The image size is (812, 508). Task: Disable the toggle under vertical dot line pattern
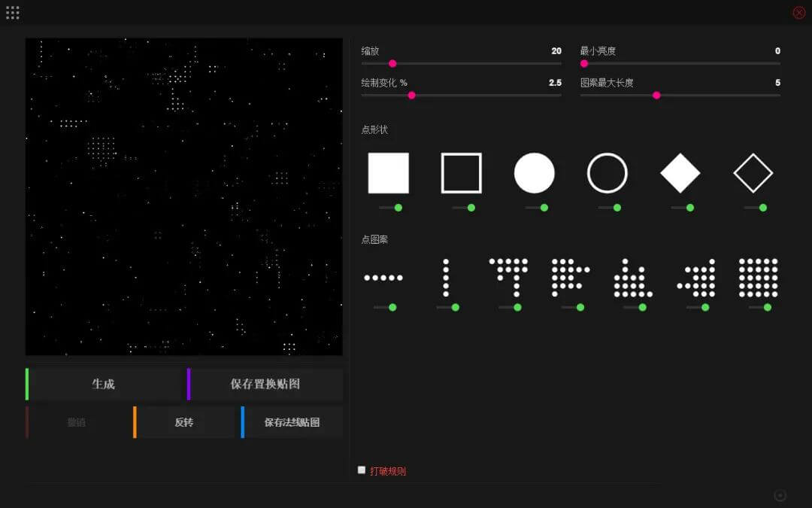coord(448,307)
